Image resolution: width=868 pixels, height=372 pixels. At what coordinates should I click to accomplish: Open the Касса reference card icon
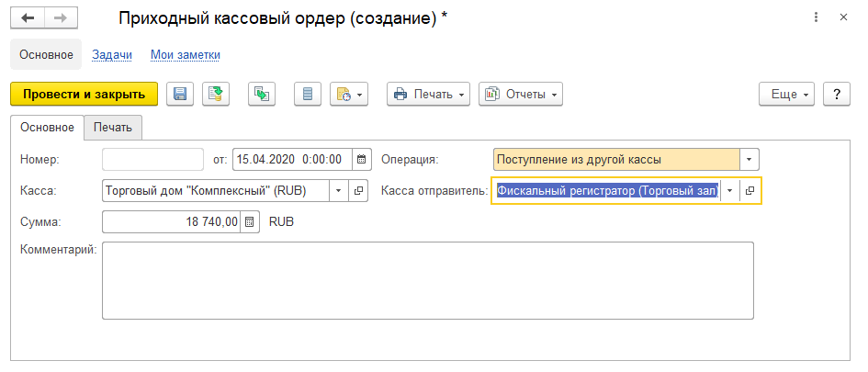coord(358,191)
